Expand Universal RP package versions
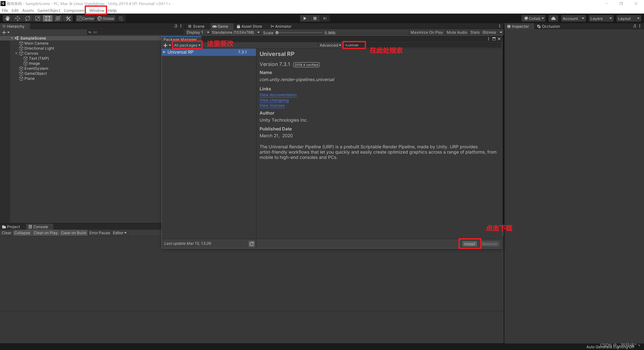The width and height of the screenshot is (644, 350). (164, 52)
